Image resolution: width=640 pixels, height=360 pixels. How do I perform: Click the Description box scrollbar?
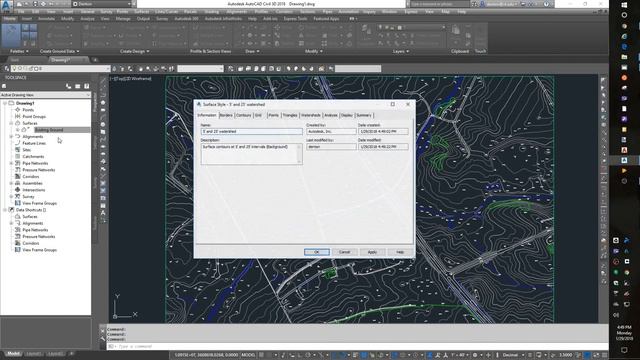click(300, 154)
